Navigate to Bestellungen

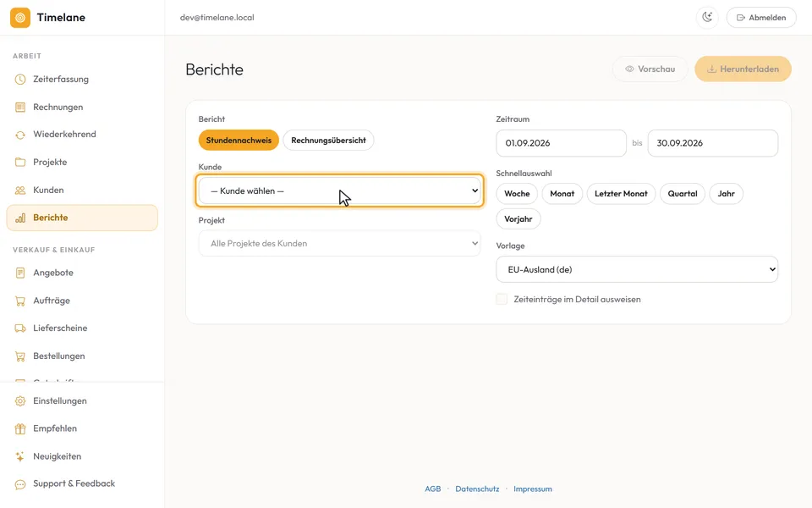82,356
